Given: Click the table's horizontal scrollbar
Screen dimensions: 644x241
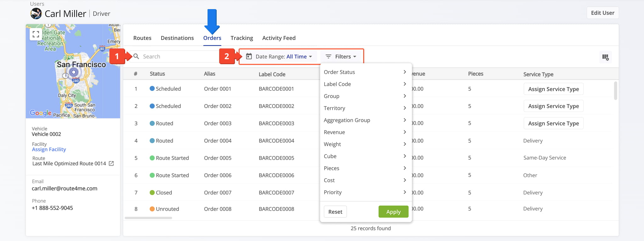Looking at the screenshot, I should point(148,218).
